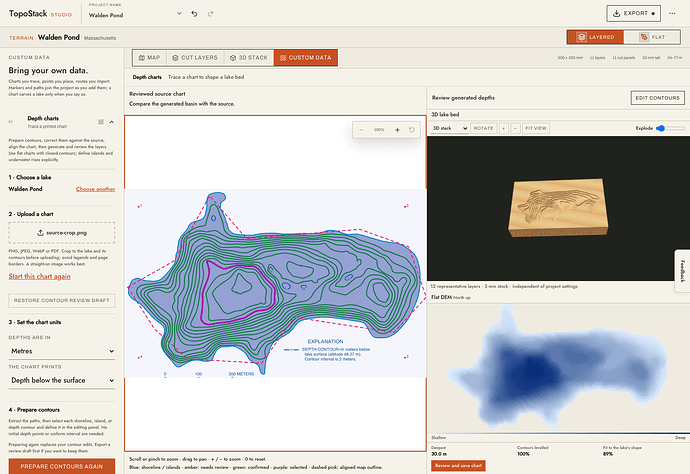Switch to Flat mode
The height and width of the screenshot is (474, 690).
(652, 37)
